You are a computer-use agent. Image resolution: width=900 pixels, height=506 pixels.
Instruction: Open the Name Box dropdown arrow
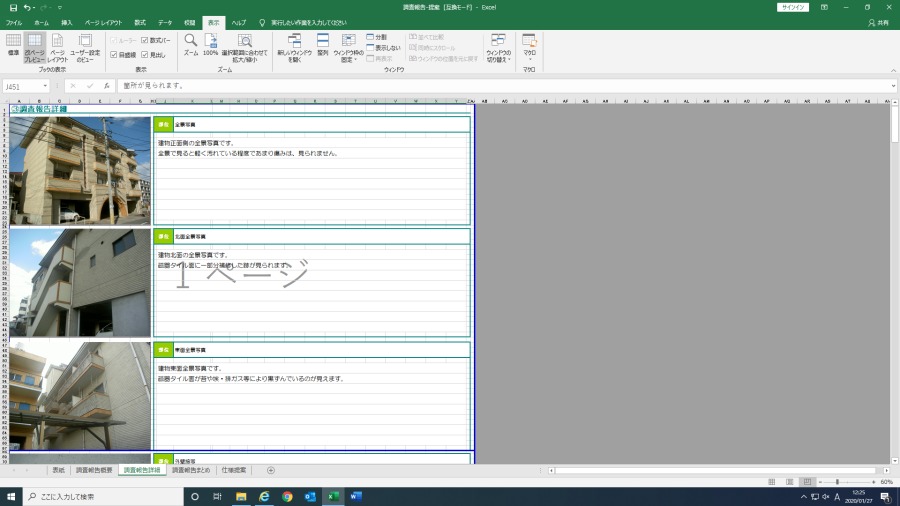tap(45, 86)
